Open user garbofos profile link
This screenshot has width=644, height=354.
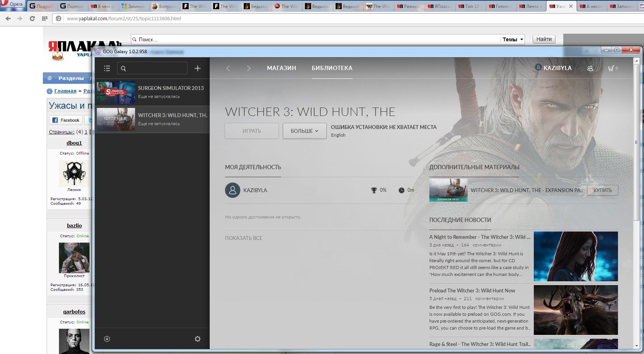coord(74,312)
